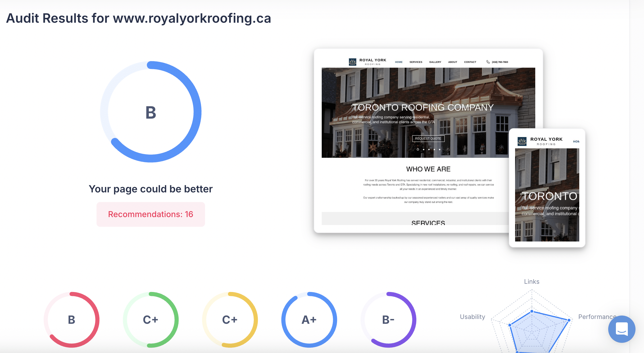
Task: Click the Usability data point on radar chart
Action: pos(510,325)
